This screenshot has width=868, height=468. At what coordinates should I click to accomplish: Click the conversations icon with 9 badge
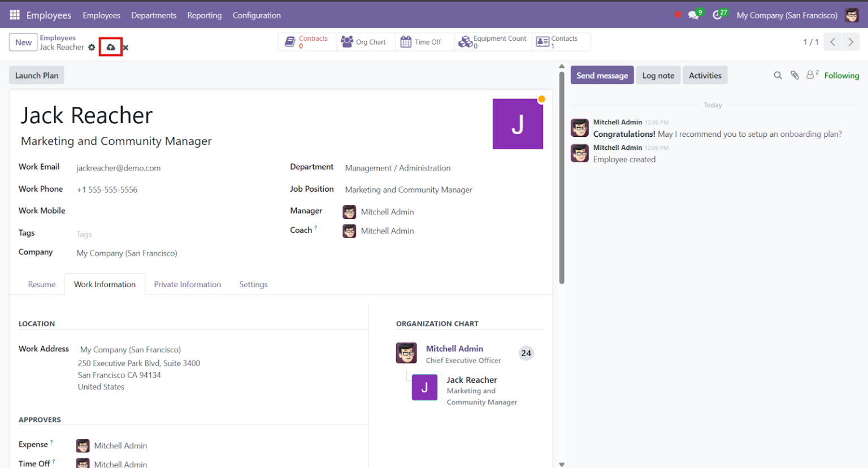click(695, 15)
